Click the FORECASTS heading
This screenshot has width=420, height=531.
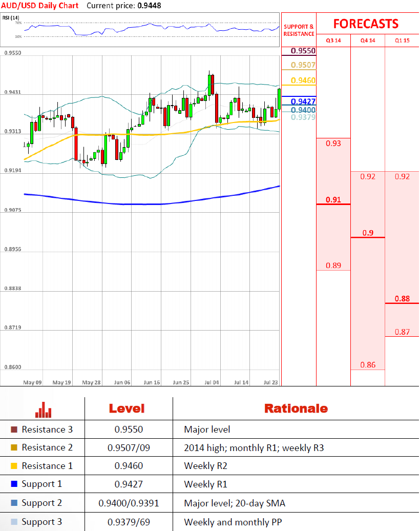coord(366,24)
